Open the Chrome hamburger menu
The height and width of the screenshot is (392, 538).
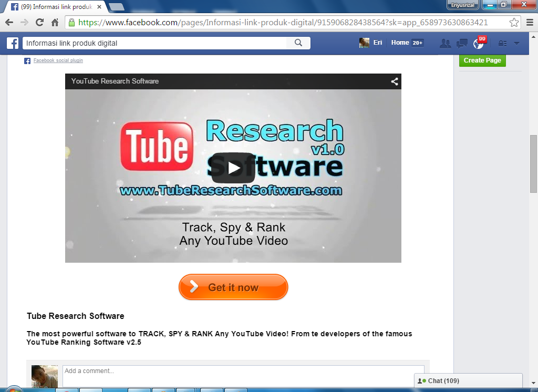(530, 23)
